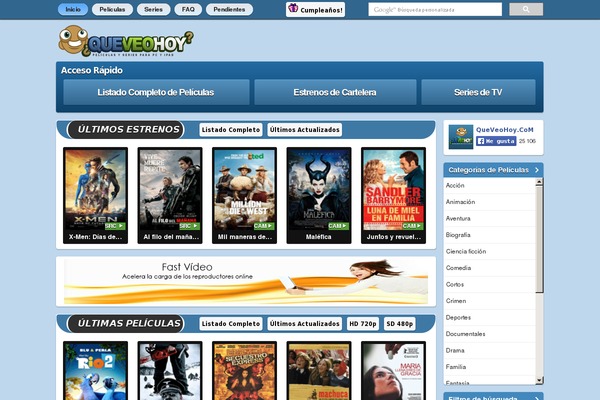Click categories scrollbar up arrow
This screenshot has height=400, width=600.
point(539,182)
